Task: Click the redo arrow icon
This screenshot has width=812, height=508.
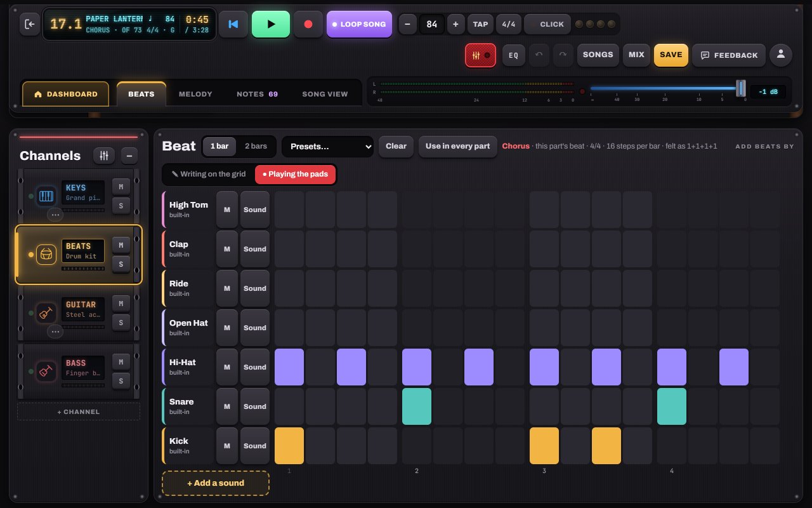Action: tap(563, 55)
